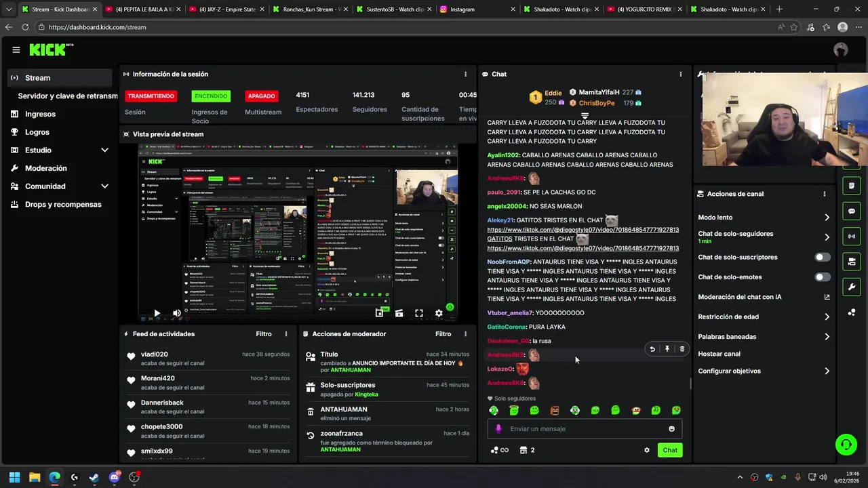Open Steam from taskbar
The width and height of the screenshot is (868, 488).
pyautogui.click(x=94, y=477)
